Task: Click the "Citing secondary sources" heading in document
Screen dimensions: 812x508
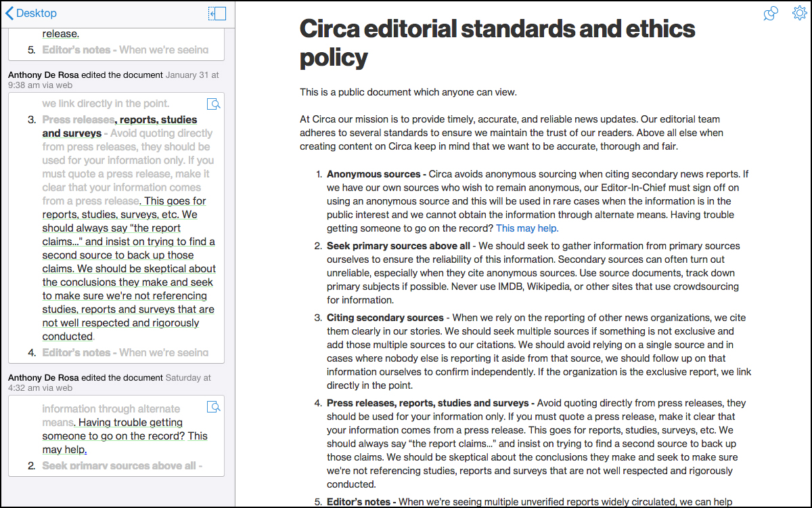Action: tap(384, 318)
